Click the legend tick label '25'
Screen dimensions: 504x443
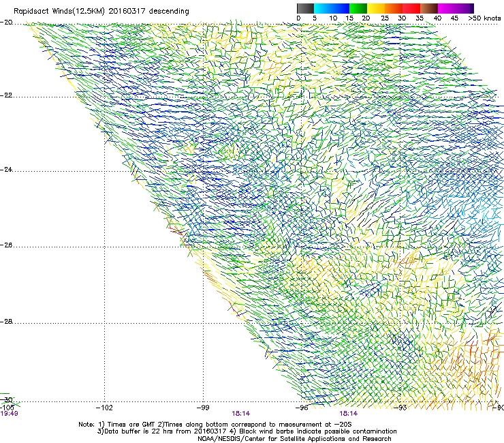click(x=384, y=18)
